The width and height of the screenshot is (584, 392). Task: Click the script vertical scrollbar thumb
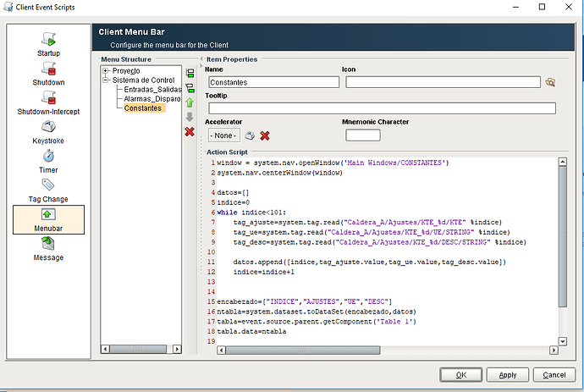tap(562, 236)
